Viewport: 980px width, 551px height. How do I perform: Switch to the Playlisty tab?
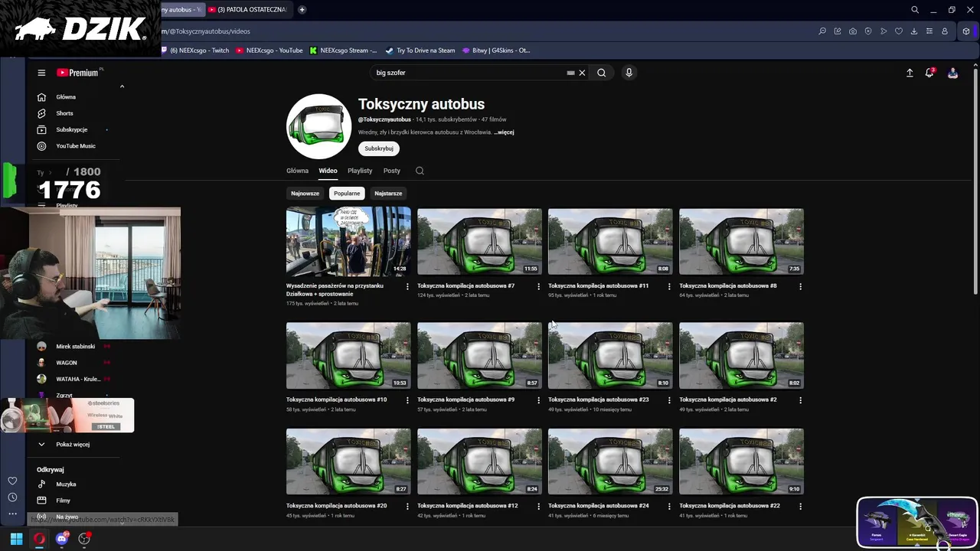360,171
